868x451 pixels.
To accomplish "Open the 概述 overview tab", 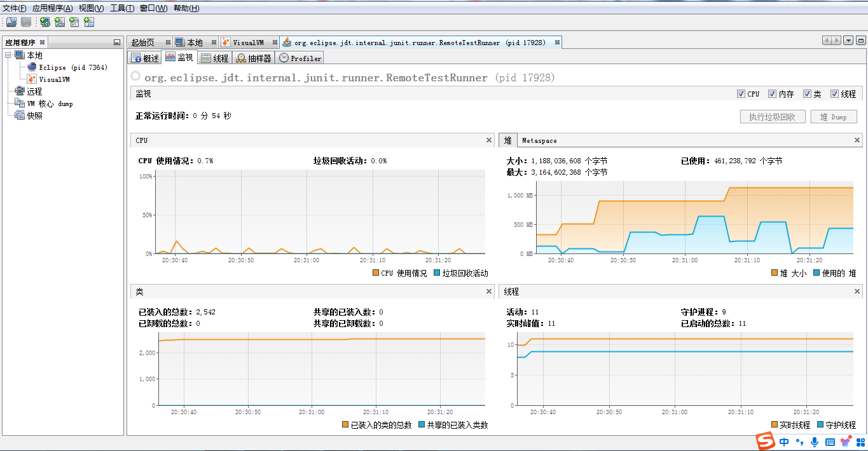I will [145, 58].
